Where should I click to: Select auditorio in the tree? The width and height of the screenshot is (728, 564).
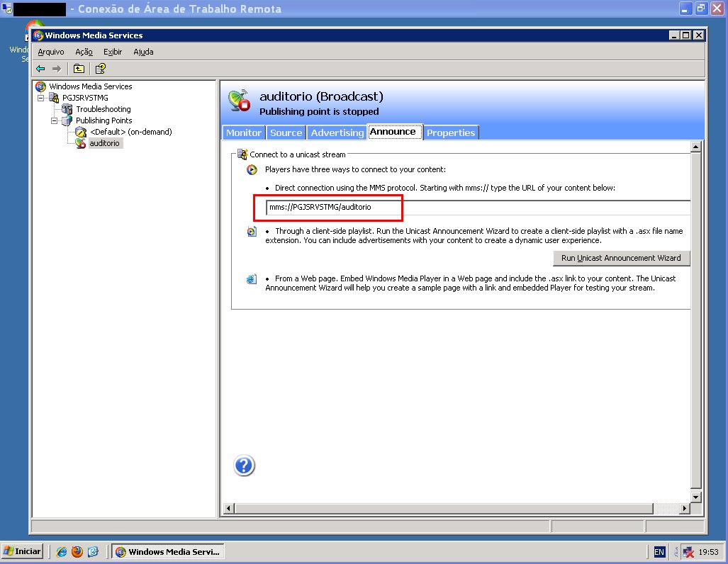click(105, 143)
